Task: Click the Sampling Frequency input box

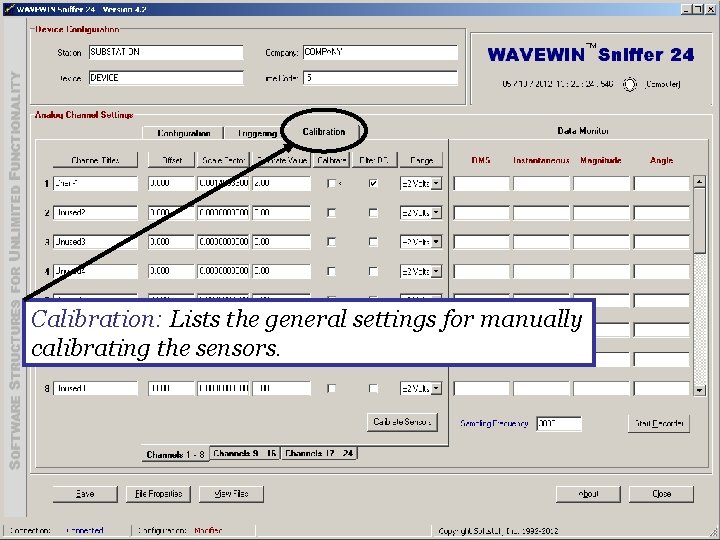Action: pos(559,423)
